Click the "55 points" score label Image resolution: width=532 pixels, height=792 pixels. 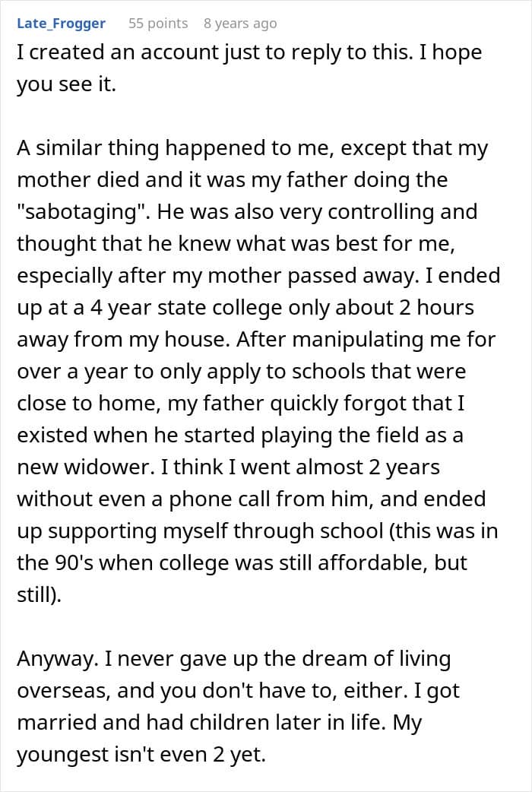(158, 24)
